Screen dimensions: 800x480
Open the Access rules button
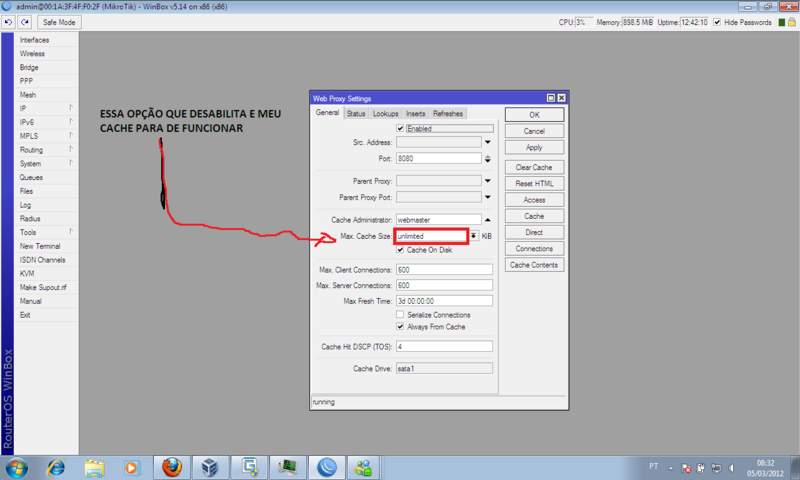coord(534,200)
